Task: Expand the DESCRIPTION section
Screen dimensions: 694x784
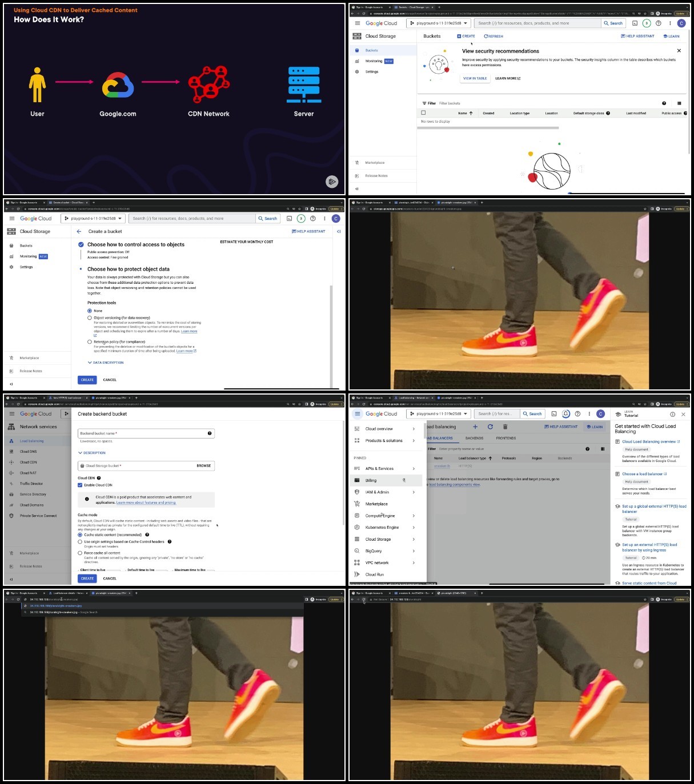Action: (92, 453)
